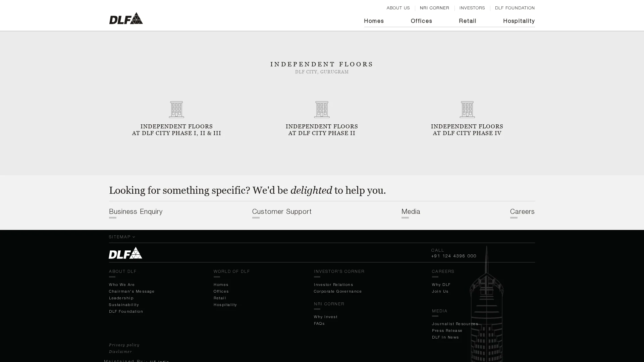
Task: Expand the SITEMAP section
Action: [x=122, y=237]
